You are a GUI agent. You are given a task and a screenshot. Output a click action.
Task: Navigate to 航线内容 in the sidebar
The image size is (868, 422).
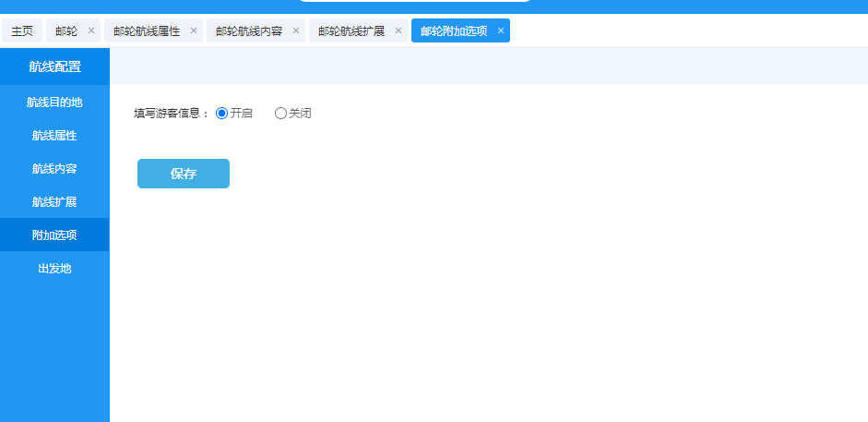click(x=54, y=168)
